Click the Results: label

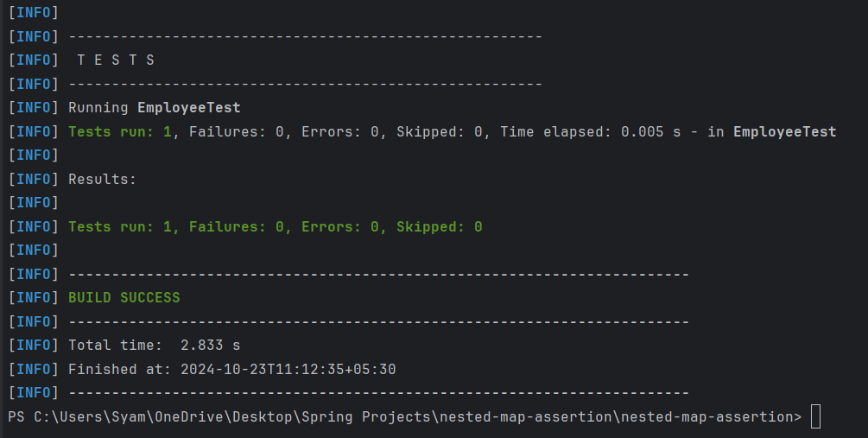pyautogui.click(x=102, y=179)
